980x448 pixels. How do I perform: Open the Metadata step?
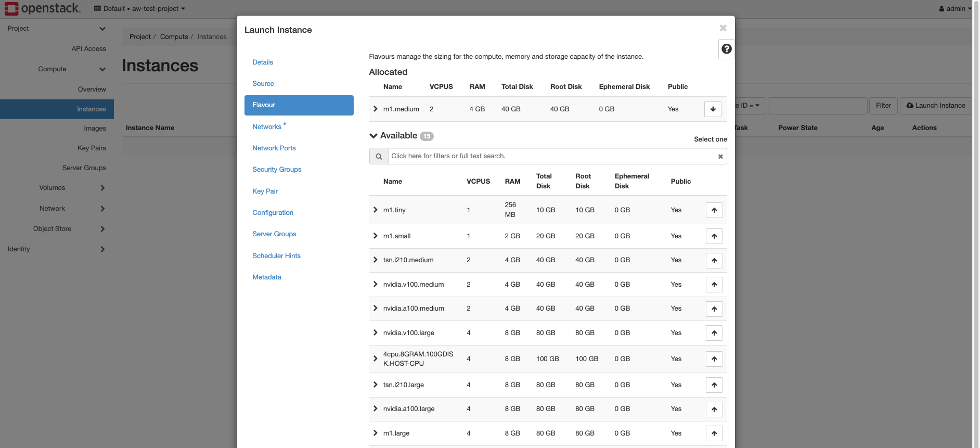click(267, 277)
